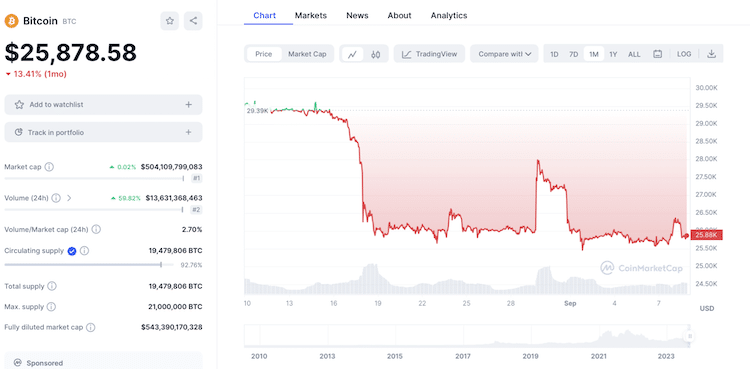This screenshot has width=750, height=369.
Task: Click the Volume (24h) info icon
Action: (x=56, y=198)
